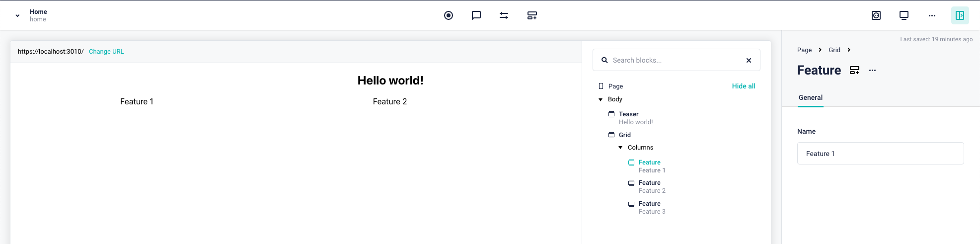Viewport: 980px width, 244px height.
Task: Go to Page in breadcrumb
Action: [x=804, y=50]
